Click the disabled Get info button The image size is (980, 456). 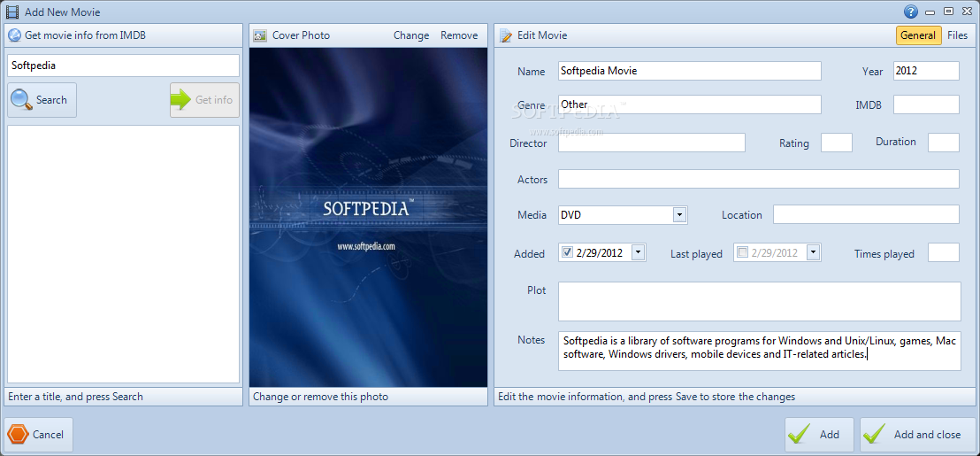(x=204, y=100)
